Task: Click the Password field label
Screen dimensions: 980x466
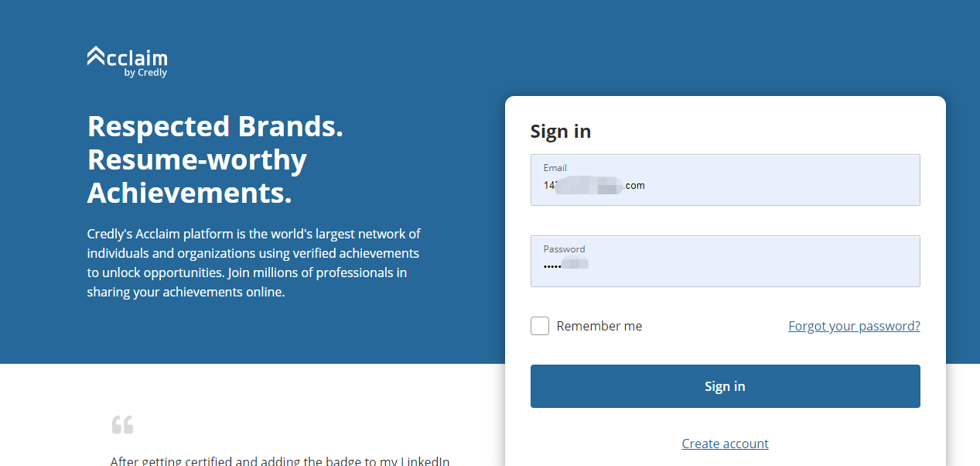Action: (564, 249)
